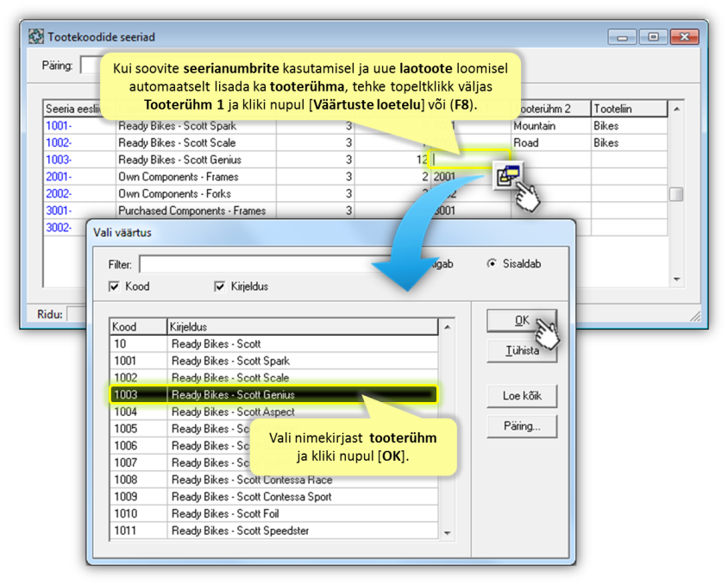
Task: Enable the Kood filter checkbox
Action: 115,286
